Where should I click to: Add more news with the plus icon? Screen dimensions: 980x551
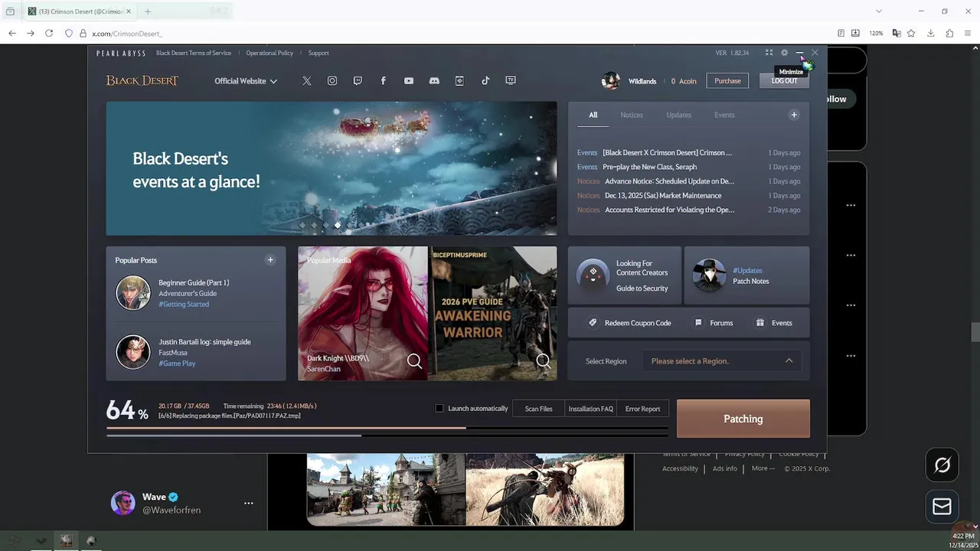[794, 115]
